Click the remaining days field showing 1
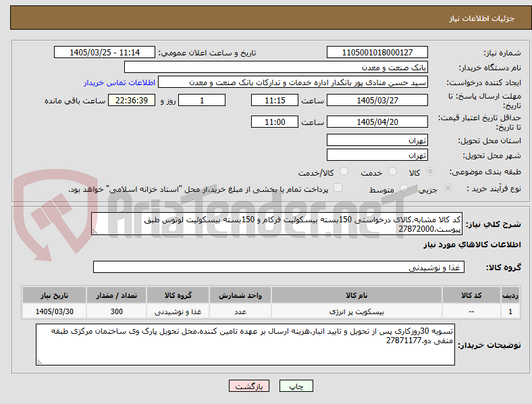 pyautogui.click(x=202, y=101)
